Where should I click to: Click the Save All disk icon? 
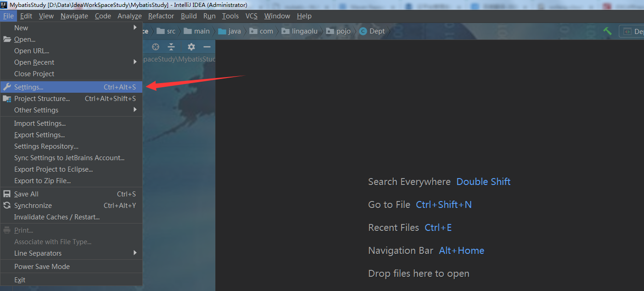click(x=7, y=194)
